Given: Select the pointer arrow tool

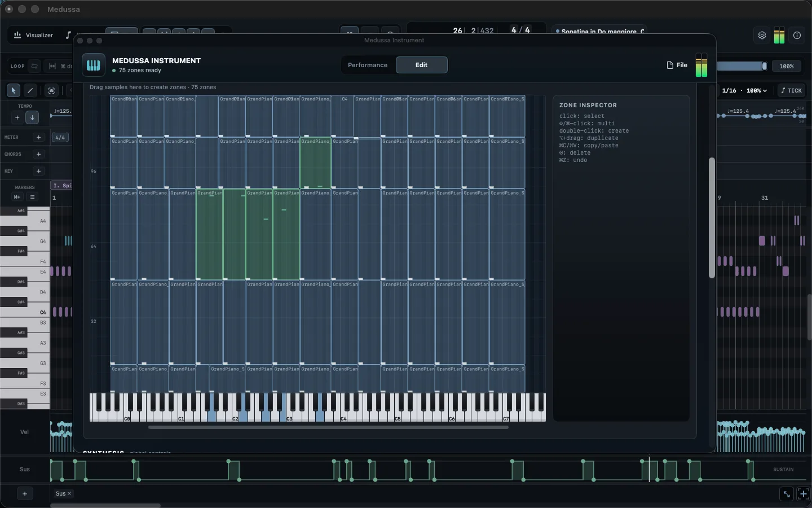Looking at the screenshot, I should [14, 90].
